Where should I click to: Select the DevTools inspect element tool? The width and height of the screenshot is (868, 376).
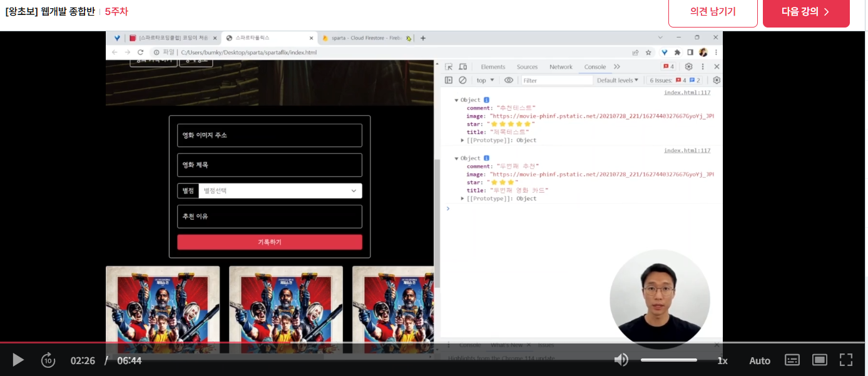click(449, 67)
